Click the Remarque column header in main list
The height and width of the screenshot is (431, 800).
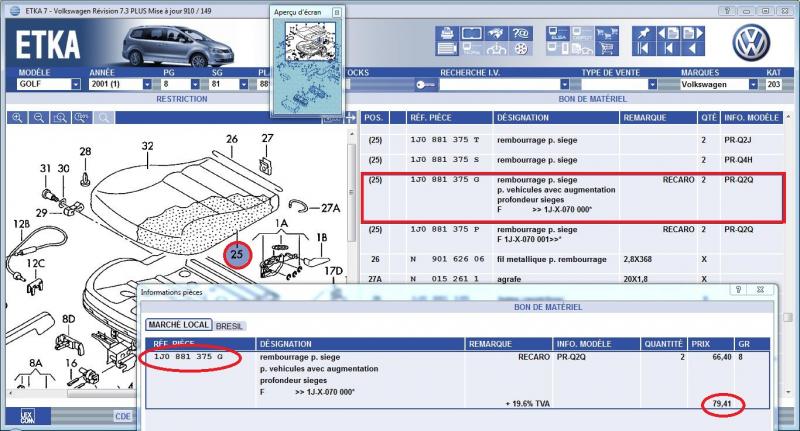tap(658, 118)
